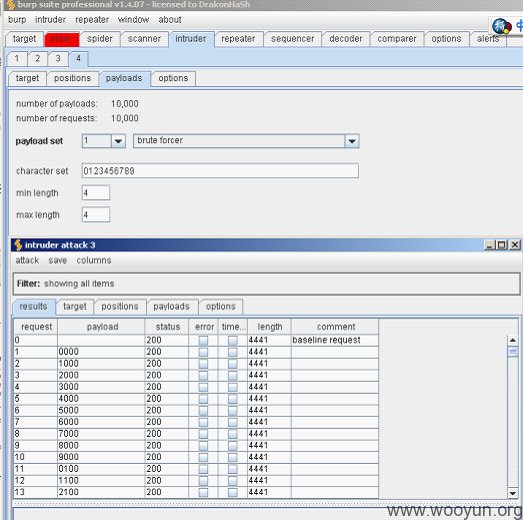Switch to the red proxy tab

(x=62, y=39)
